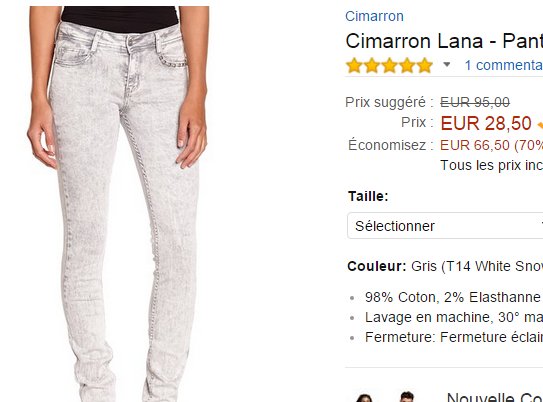Click the EUR 66,50 savings amount
Screen dimensions: 543x402
coord(475,145)
